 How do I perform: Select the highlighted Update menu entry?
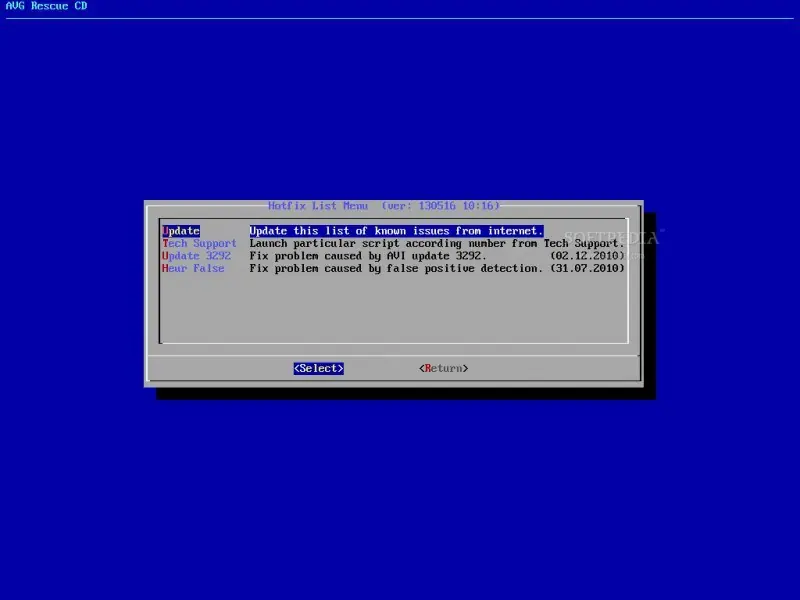click(181, 231)
